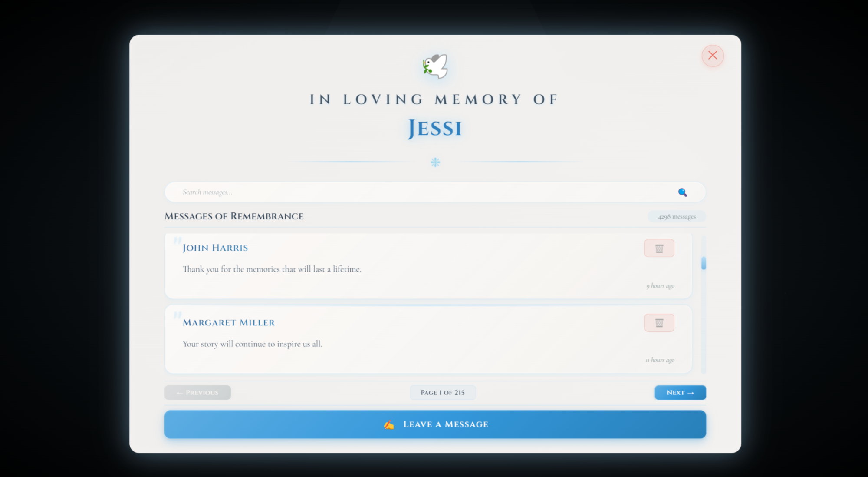Viewport: 868px width, 477px height.
Task: Open the Leave a Message form
Action: point(434,424)
